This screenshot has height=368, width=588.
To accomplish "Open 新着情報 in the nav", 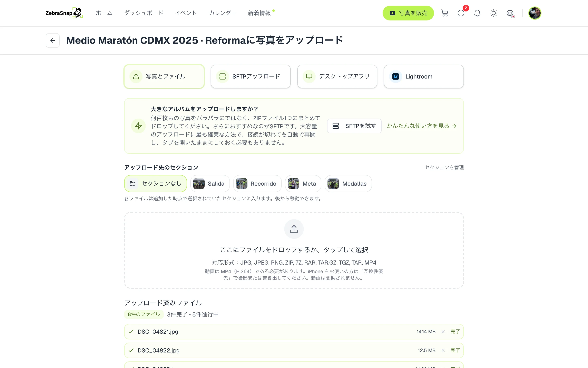I will point(259,13).
